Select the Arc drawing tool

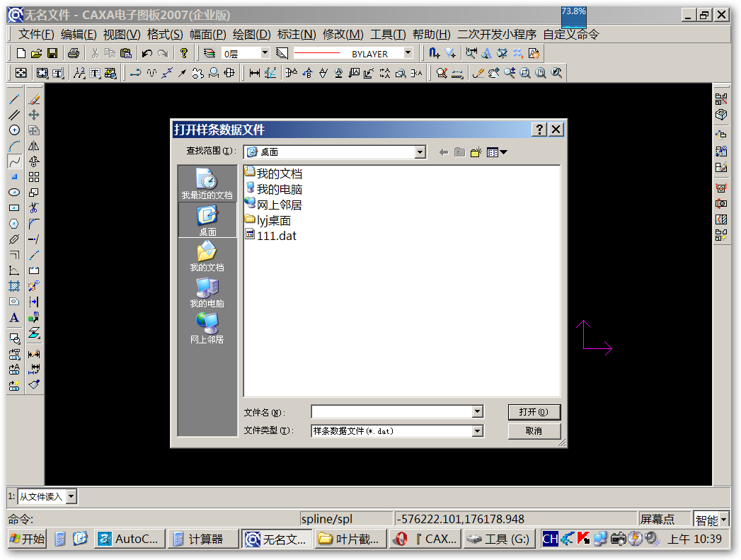pyautogui.click(x=14, y=146)
